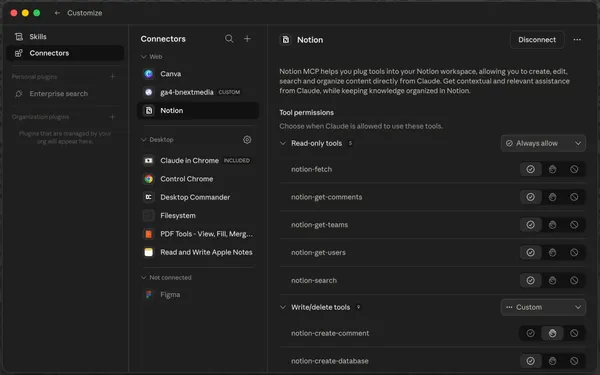Set notion-get-users to always allow
600x375 pixels.
[530, 253]
